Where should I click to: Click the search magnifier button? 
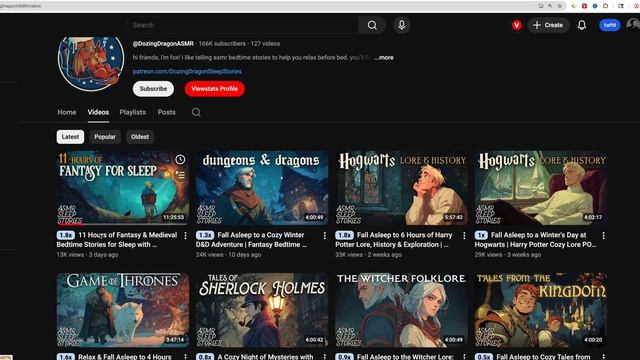click(x=372, y=25)
